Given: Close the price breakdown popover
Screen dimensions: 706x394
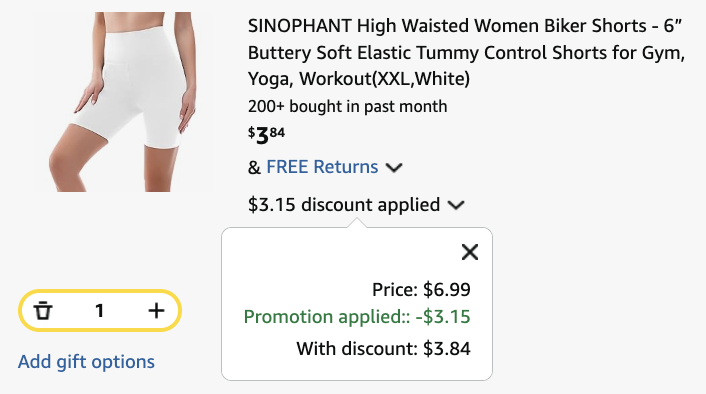Looking at the screenshot, I should pyautogui.click(x=470, y=252).
